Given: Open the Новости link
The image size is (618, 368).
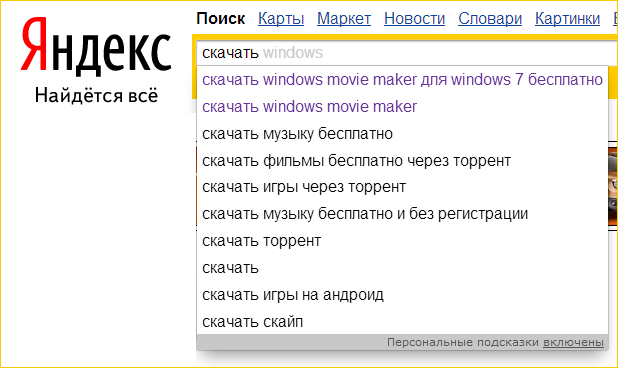Looking at the screenshot, I should pos(415,19).
